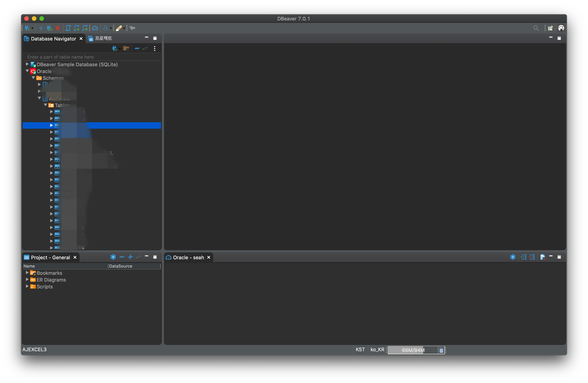Click the red Disconnect plug icon
Screen dimensions: 588x383
click(58, 28)
